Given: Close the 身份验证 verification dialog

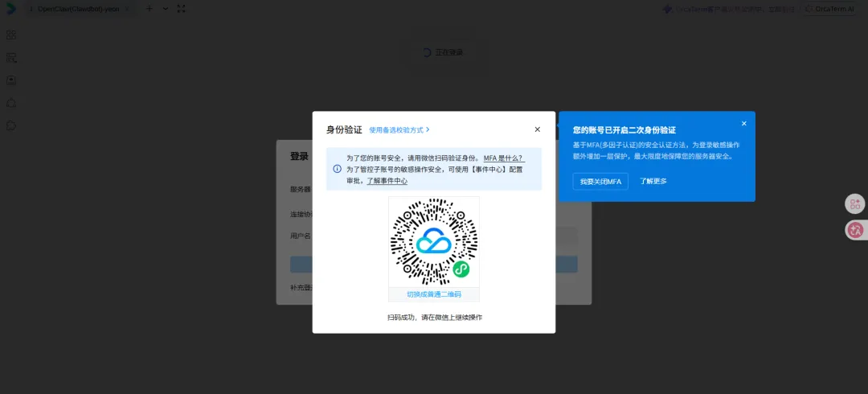Looking at the screenshot, I should 537,129.
